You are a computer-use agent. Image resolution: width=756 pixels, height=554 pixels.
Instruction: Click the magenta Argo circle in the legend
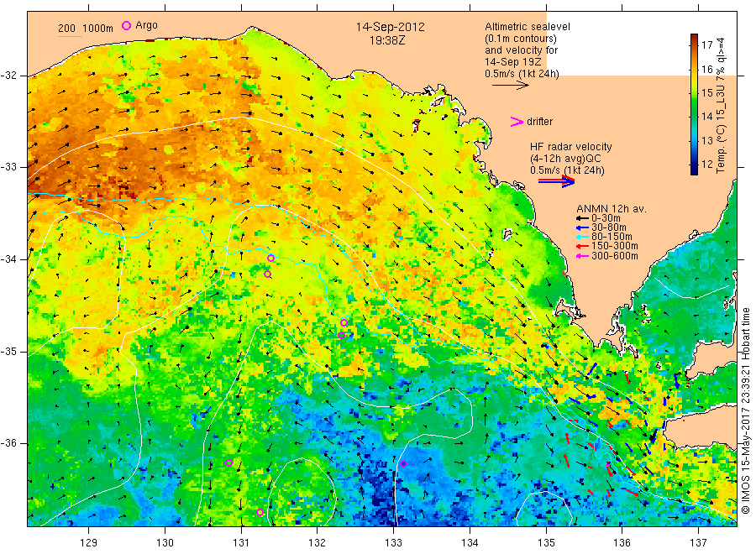tap(126, 25)
